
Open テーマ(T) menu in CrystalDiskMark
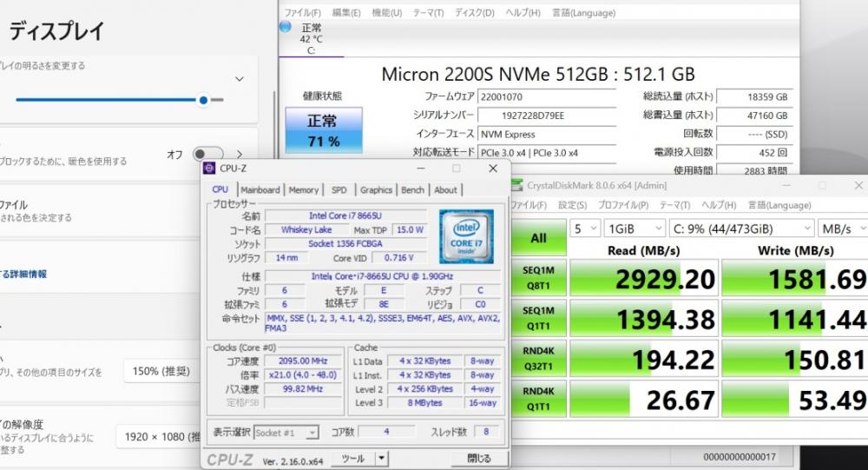(674, 205)
